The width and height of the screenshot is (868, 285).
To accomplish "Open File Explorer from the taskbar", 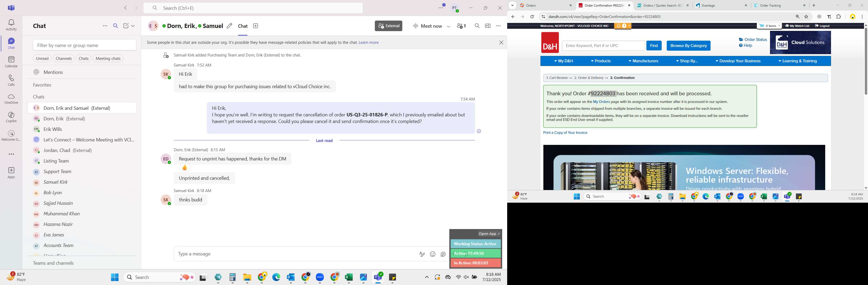I will coord(247,277).
